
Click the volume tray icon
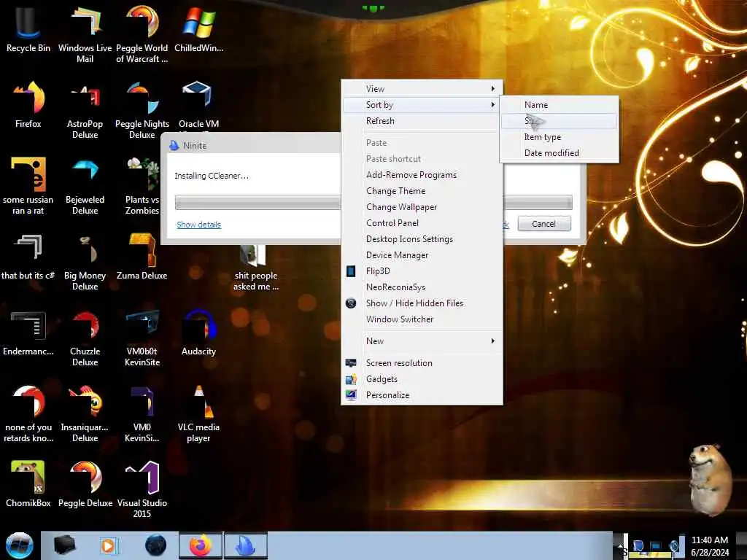(674, 545)
